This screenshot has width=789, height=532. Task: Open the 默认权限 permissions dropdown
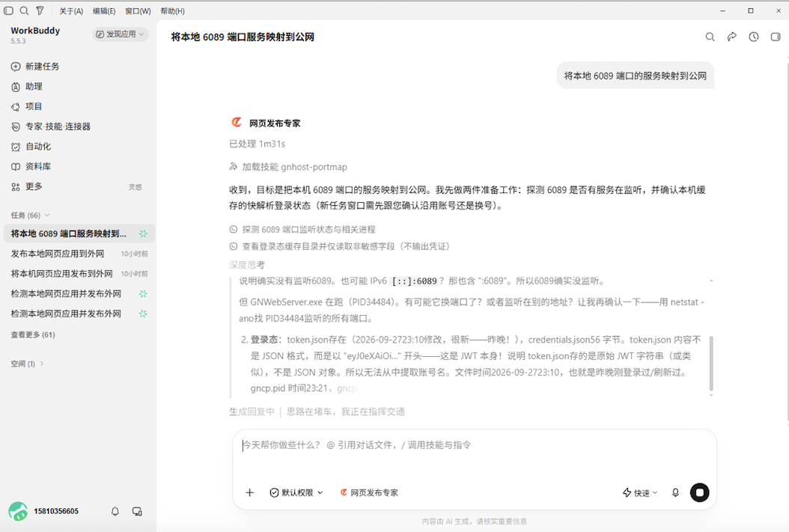click(x=296, y=493)
